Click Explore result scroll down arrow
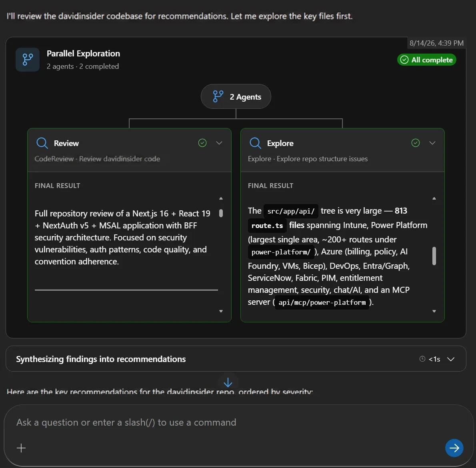 (x=434, y=311)
